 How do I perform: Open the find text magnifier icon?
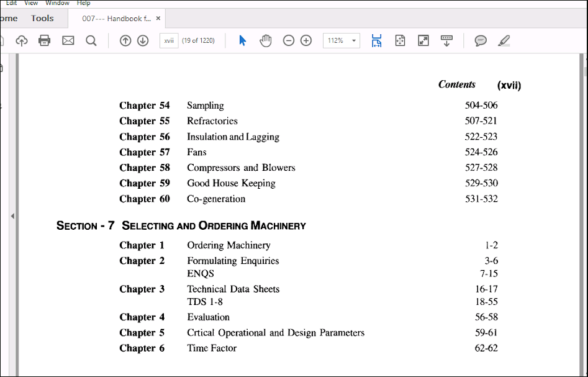[x=91, y=40]
